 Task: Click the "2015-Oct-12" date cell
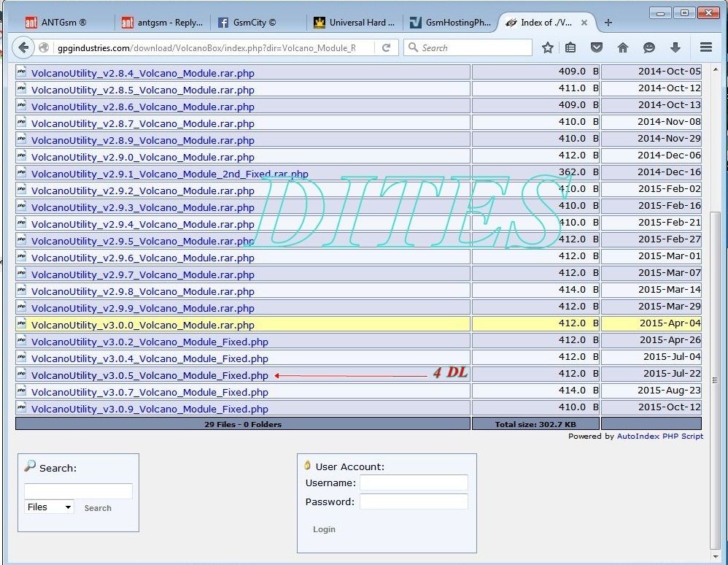tap(651, 407)
